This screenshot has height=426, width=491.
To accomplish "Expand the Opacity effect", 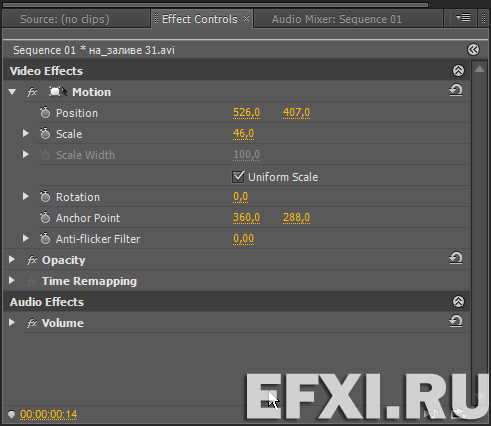I will 12,260.
